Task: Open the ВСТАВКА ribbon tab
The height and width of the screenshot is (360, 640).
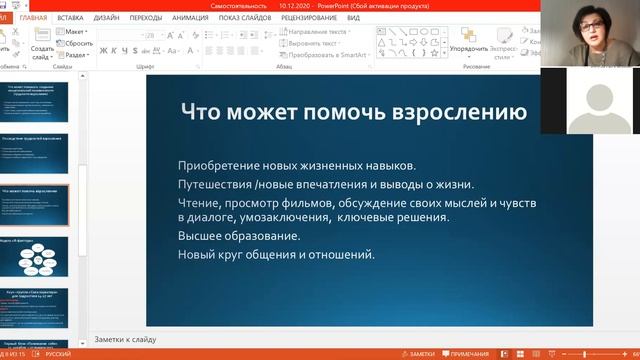Action: (70, 18)
